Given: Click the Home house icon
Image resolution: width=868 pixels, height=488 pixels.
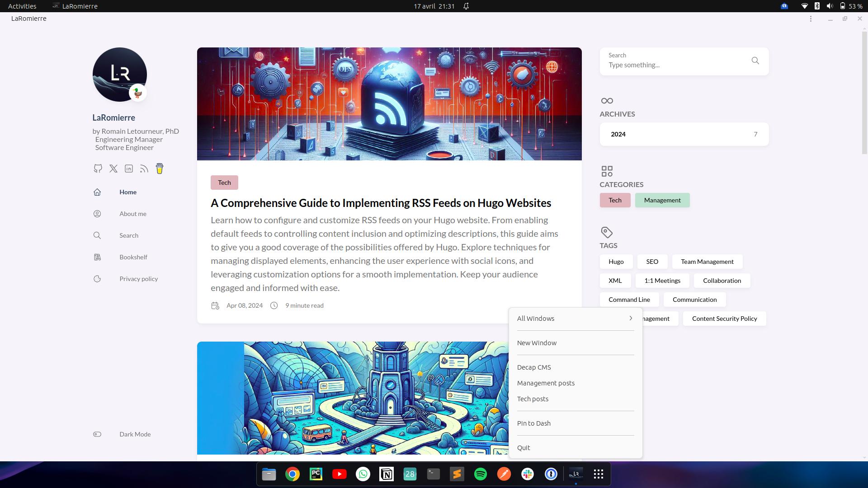Looking at the screenshot, I should point(97,192).
